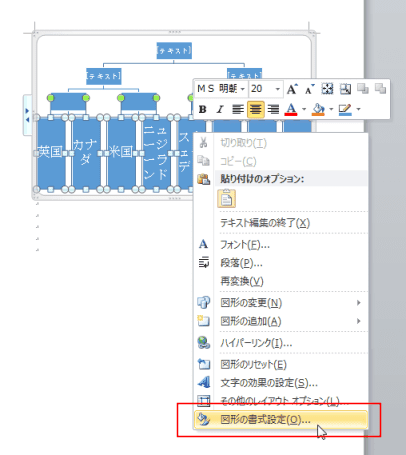Click the shape outline pen icon
Image resolution: width=406 pixels, height=455 pixels.
coord(345,109)
